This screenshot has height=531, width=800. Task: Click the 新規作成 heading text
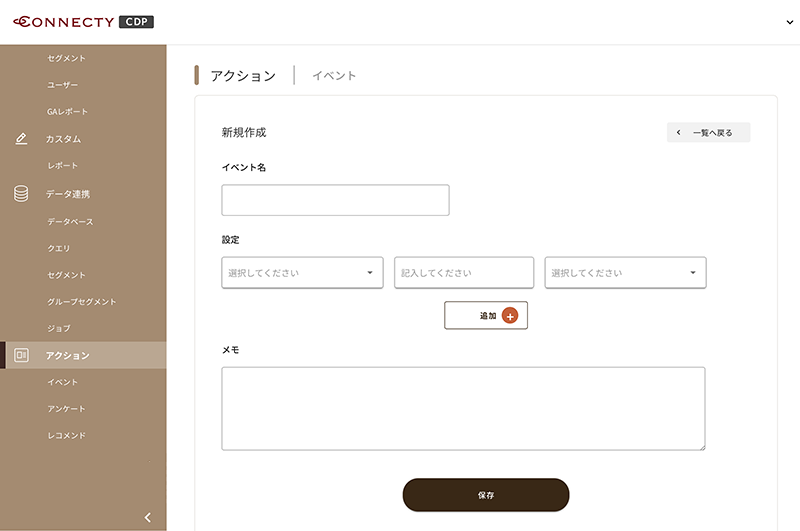point(244,133)
